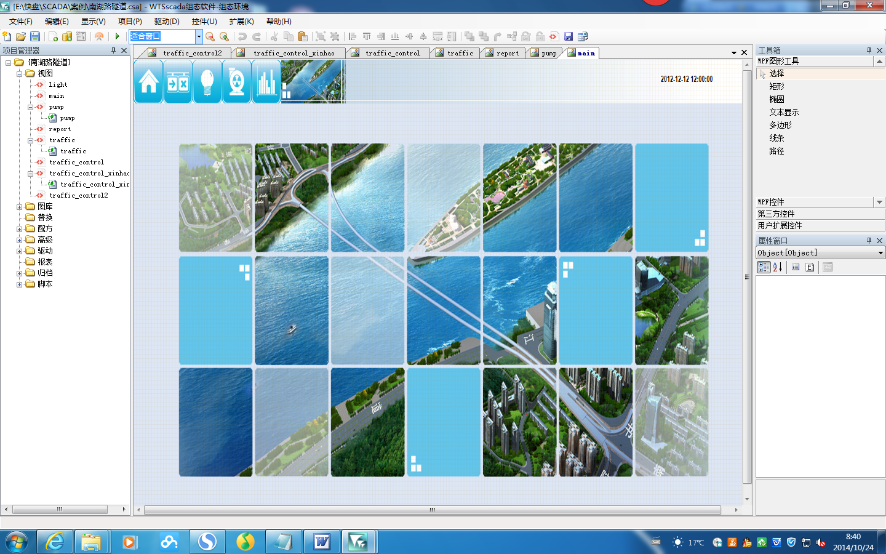Click the scissors cut icon
Viewport: 886px width, 554px height.
coord(274,36)
